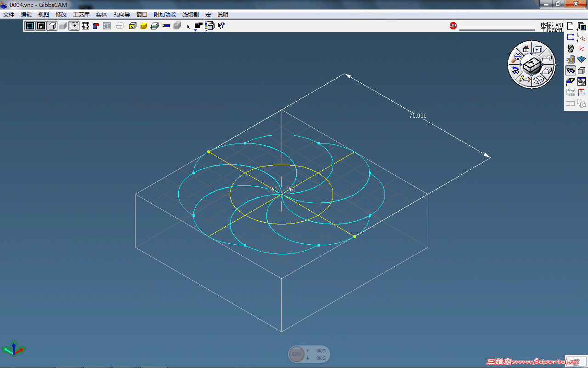Click the 70.000 dimension label
The image size is (588, 368).
(418, 116)
